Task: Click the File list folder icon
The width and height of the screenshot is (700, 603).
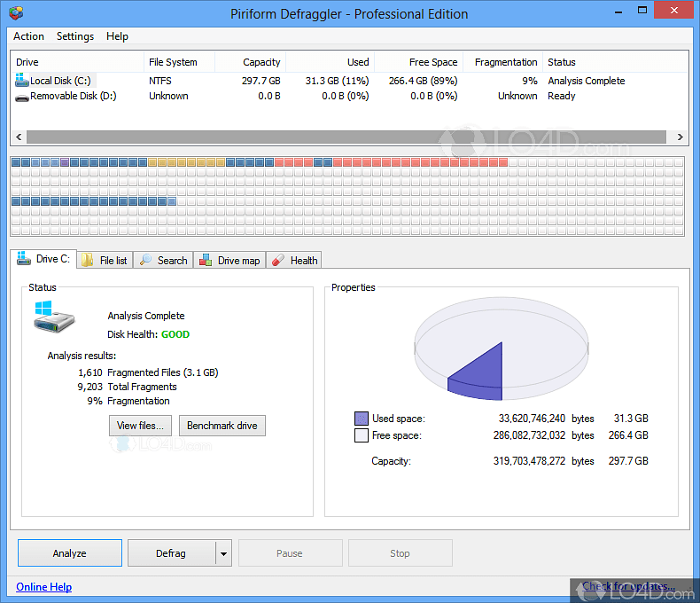Action: (x=88, y=260)
